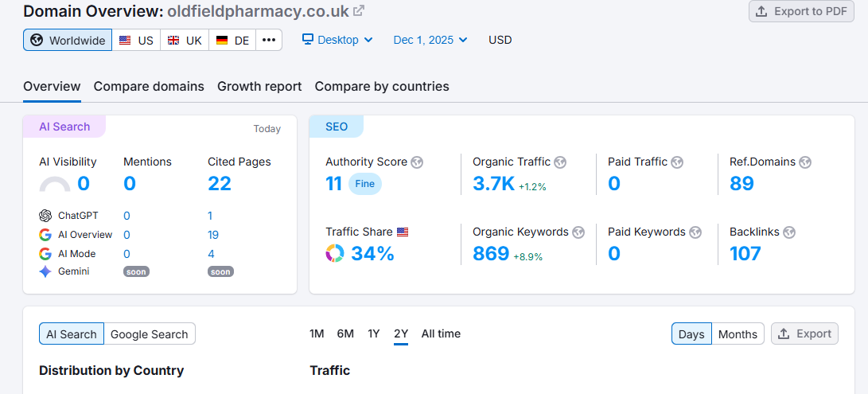
Task: Toggle chart granularity to Months
Action: click(x=738, y=334)
